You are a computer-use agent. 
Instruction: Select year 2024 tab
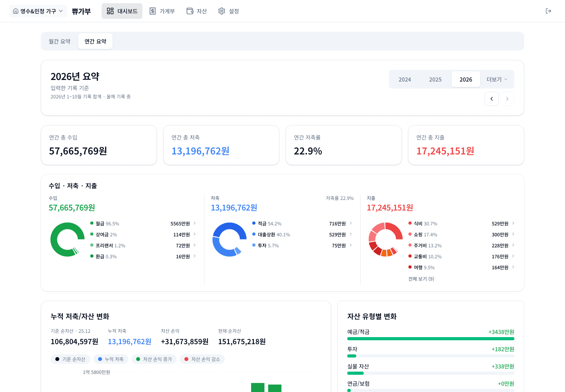(405, 80)
